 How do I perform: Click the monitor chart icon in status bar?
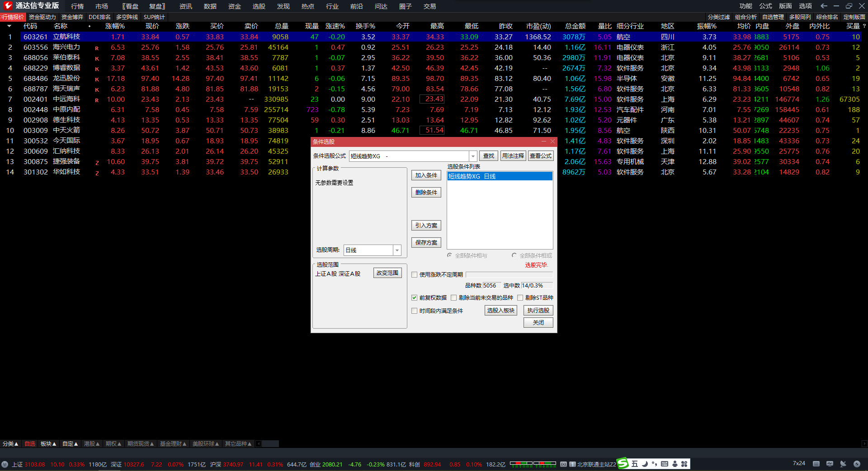click(x=830, y=464)
